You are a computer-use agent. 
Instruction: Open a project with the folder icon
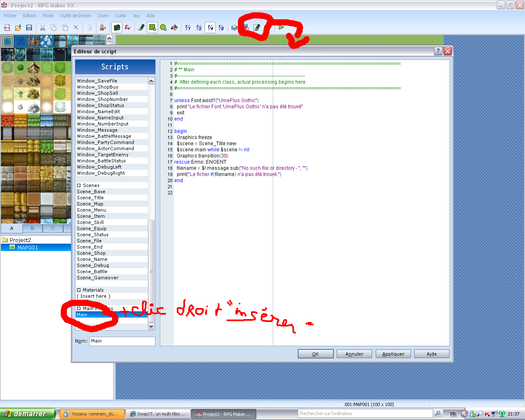click(18, 27)
